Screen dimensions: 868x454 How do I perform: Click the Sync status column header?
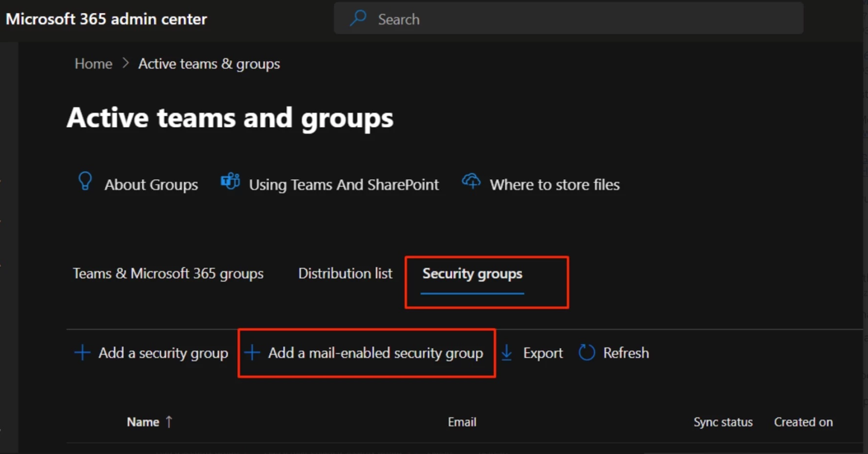(x=723, y=422)
